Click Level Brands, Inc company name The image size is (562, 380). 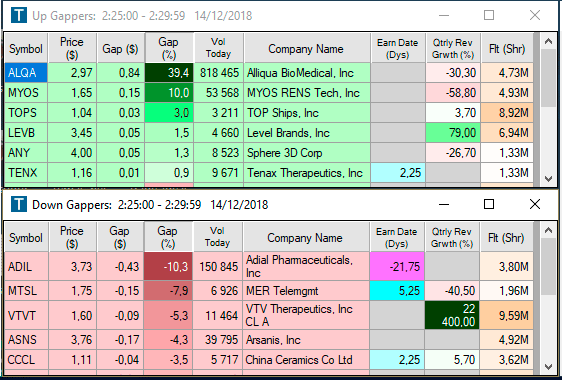click(x=307, y=133)
